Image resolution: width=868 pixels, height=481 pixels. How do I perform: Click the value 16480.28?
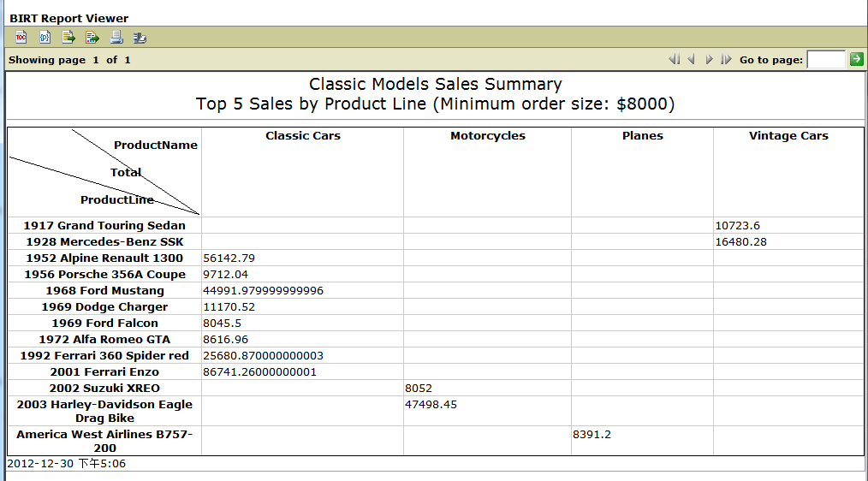point(740,241)
